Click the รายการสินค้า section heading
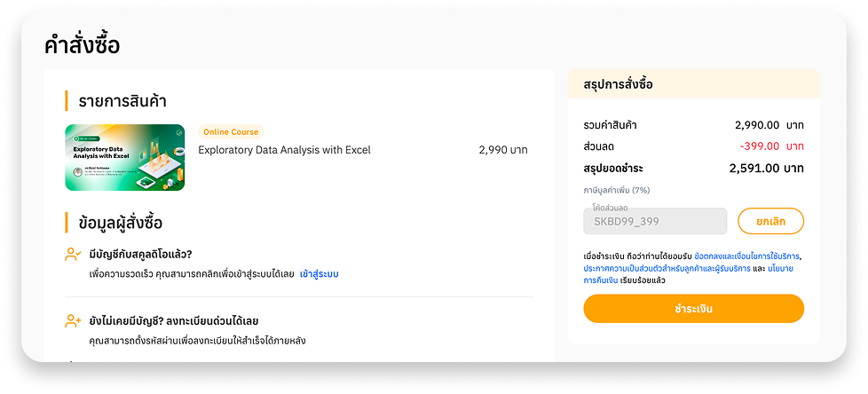 122,100
